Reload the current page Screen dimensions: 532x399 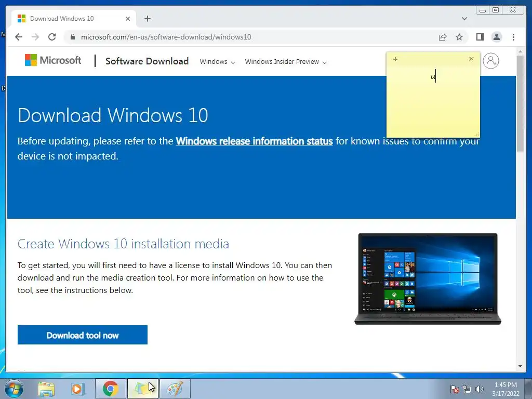coord(52,37)
